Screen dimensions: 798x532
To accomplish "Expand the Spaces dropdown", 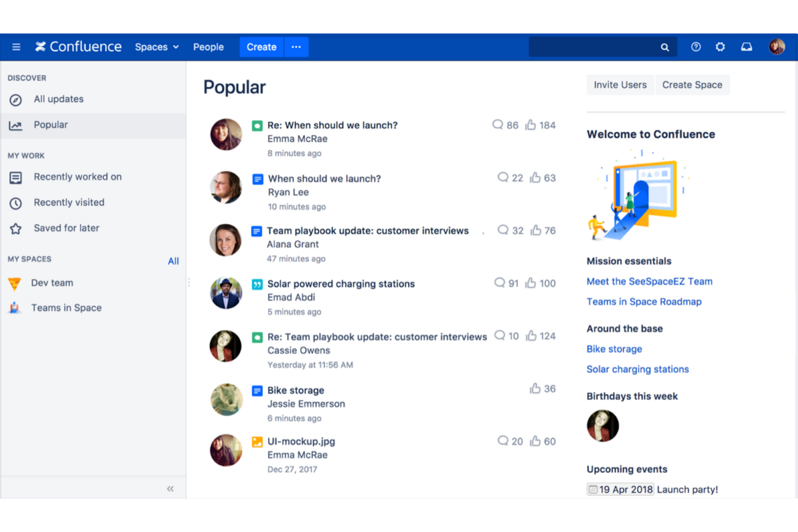I will tap(156, 47).
